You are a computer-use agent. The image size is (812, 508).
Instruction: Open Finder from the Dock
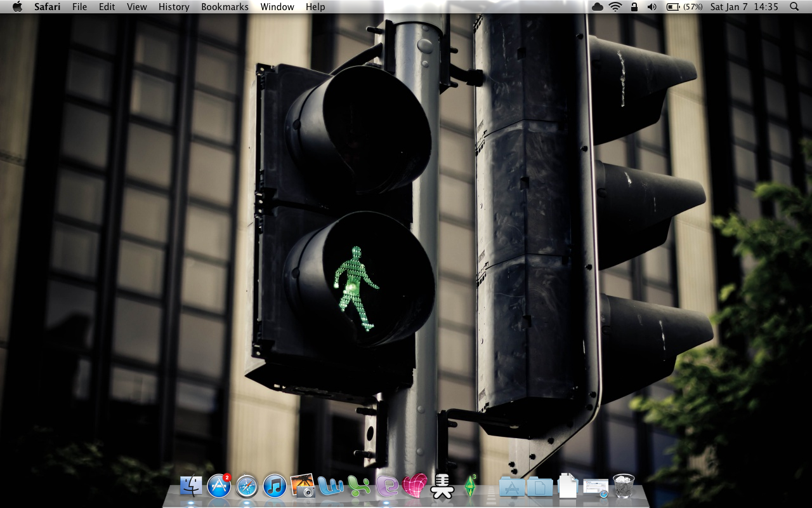click(191, 486)
